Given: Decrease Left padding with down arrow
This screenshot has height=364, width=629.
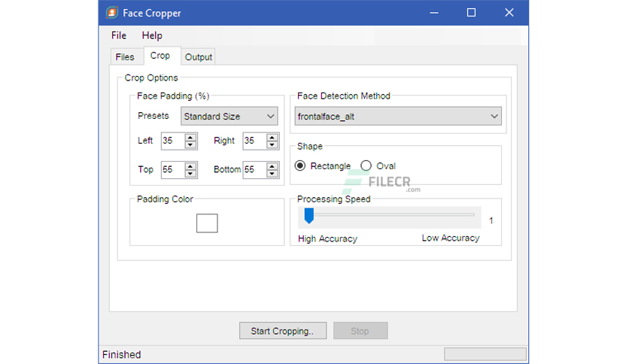Looking at the screenshot, I should coord(190,144).
